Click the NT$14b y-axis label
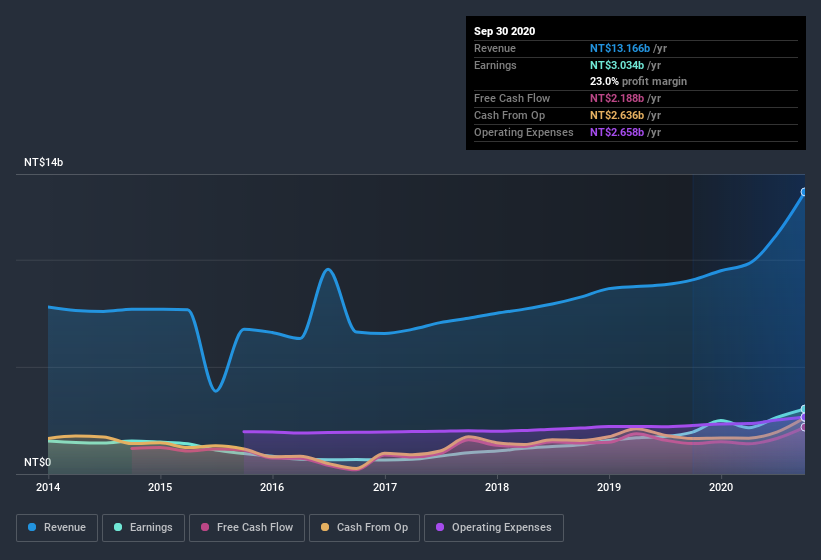The height and width of the screenshot is (560, 821). [43, 162]
